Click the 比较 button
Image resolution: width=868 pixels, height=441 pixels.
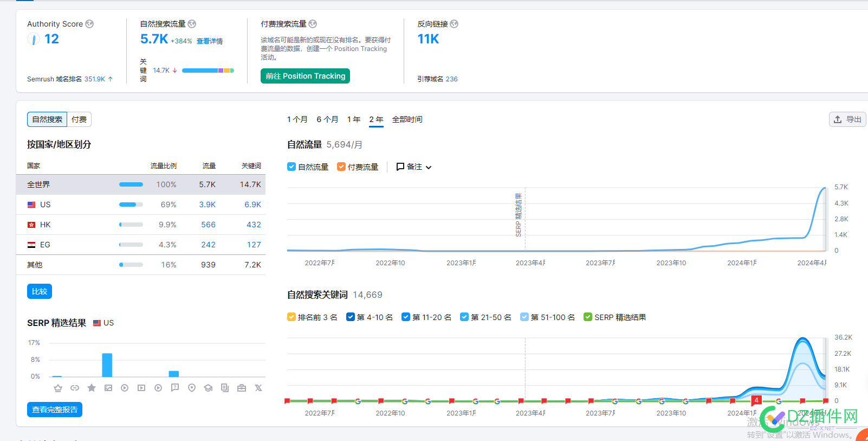(40, 291)
